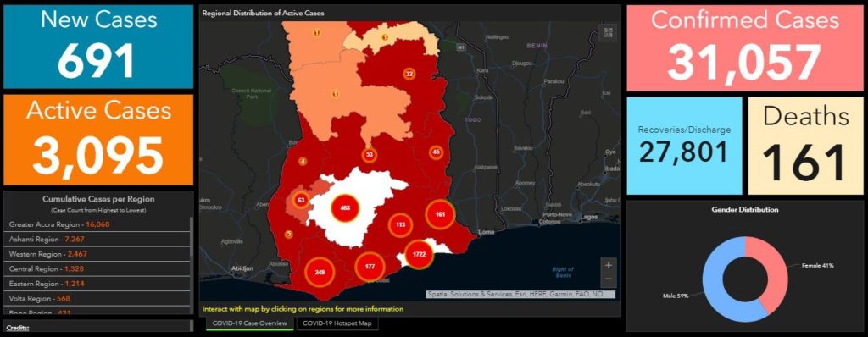Click the map attribution text bar
The image size is (868, 337).
point(520,295)
